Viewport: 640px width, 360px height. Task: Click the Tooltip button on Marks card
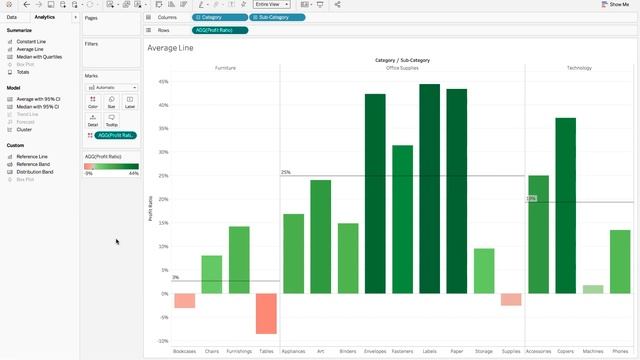[x=111, y=120]
